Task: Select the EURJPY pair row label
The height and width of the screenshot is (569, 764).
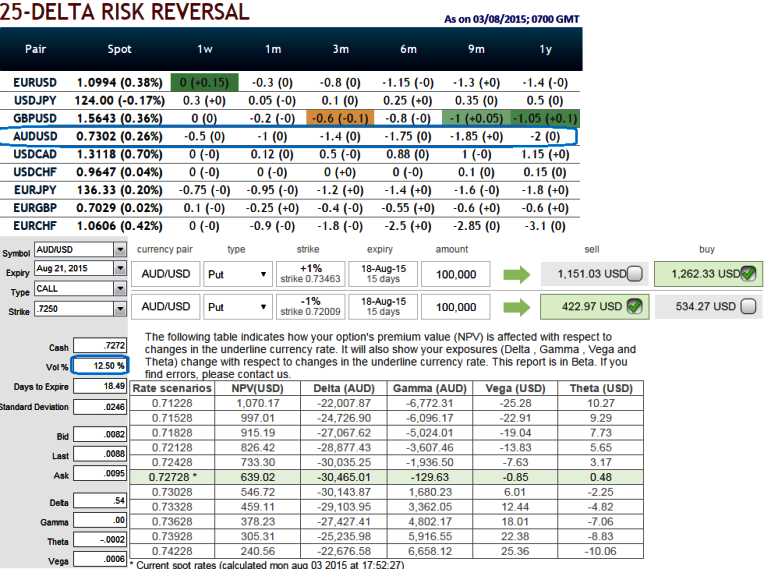Action: (x=35, y=190)
